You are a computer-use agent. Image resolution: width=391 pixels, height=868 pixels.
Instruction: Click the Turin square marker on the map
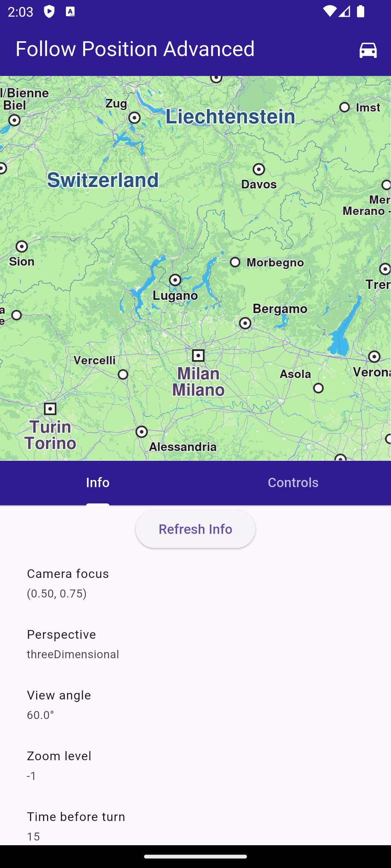[x=50, y=409]
